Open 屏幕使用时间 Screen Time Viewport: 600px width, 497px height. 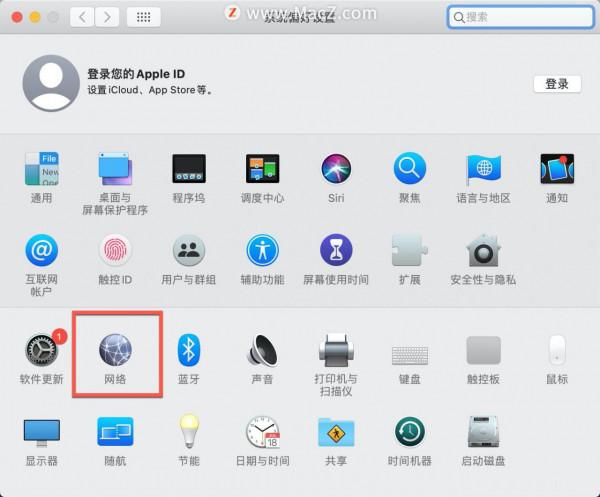pyautogui.click(x=336, y=250)
